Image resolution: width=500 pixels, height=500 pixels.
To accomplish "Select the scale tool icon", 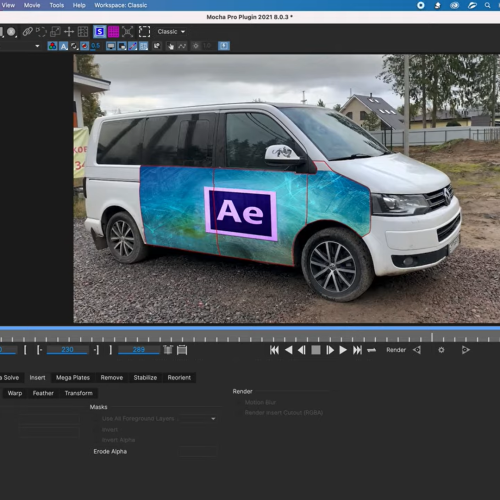I will [x=55, y=32].
